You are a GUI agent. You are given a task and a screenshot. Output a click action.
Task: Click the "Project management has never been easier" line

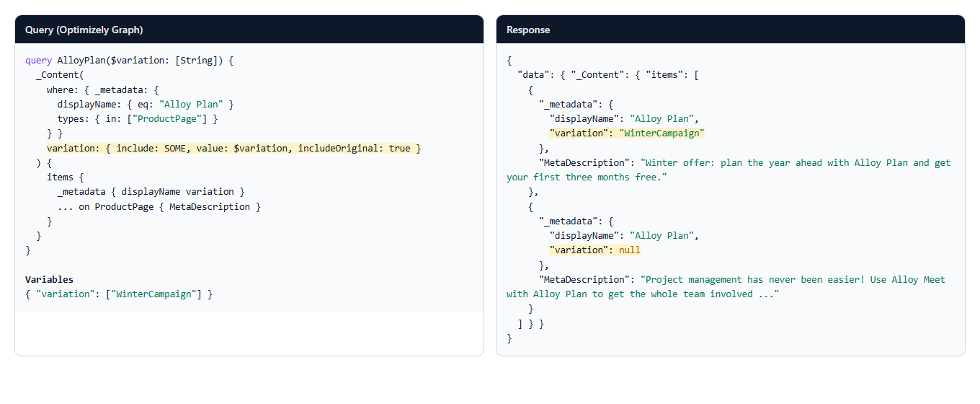(x=741, y=279)
